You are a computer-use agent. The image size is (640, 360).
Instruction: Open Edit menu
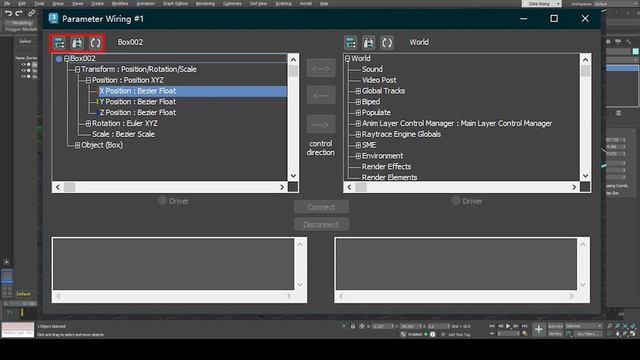22,4
